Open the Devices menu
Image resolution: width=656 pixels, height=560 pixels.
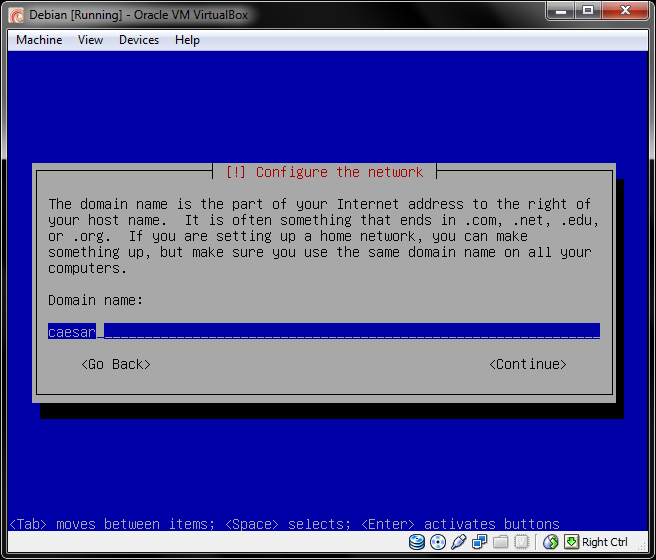pos(139,40)
